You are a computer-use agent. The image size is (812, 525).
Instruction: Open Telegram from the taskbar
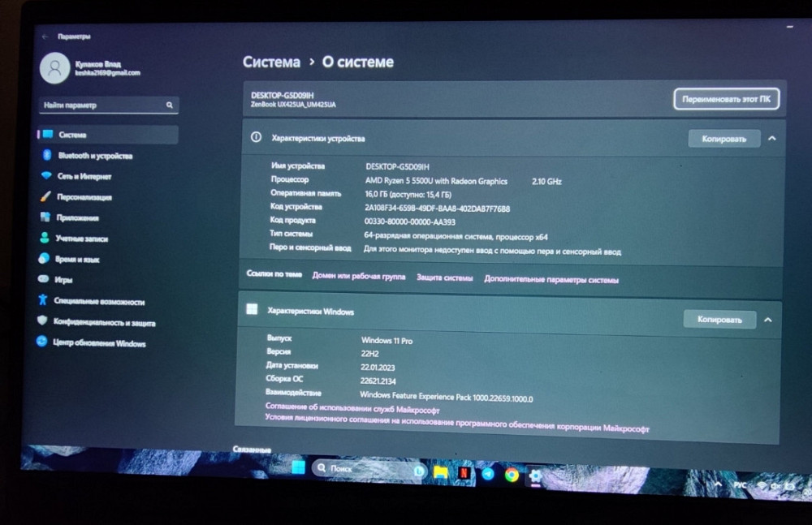pyautogui.click(x=487, y=473)
